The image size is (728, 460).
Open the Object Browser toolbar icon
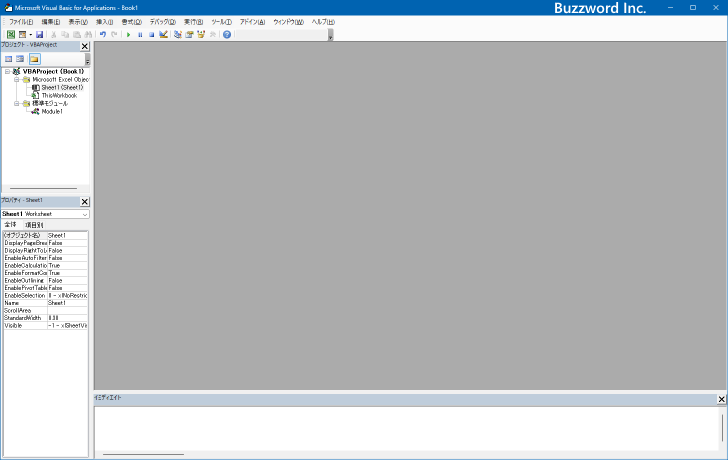[201, 34]
